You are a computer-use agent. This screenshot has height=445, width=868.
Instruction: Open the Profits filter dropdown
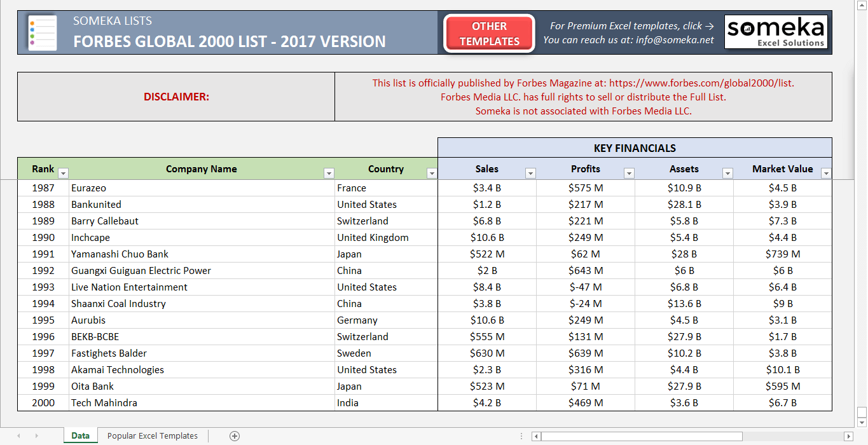pyautogui.click(x=629, y=173)
